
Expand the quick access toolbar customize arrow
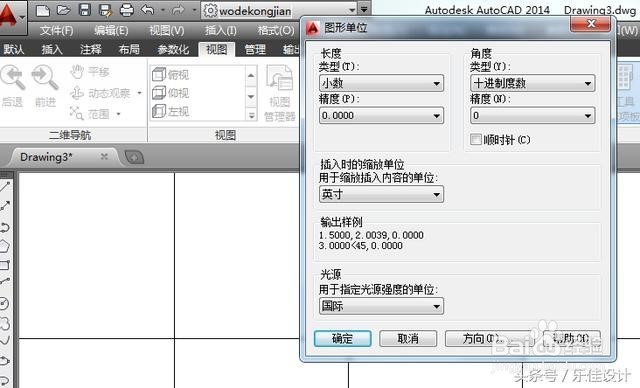[x=364, y=9]
